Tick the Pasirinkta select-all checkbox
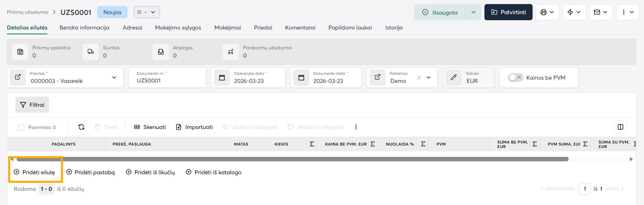Image resolution: width=644 pixels, height=205 pixels. (x=21, y=127)
